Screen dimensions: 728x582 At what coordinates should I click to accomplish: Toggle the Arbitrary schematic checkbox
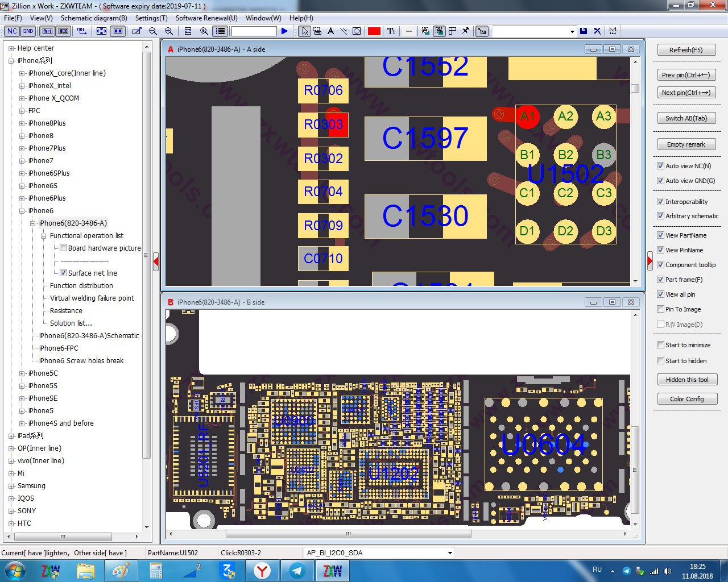pos(660,216)
